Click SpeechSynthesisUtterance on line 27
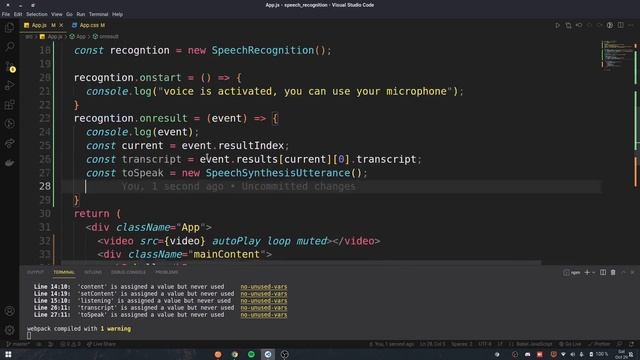The width and height of the screenshot is (640, 360). (278, 173)
